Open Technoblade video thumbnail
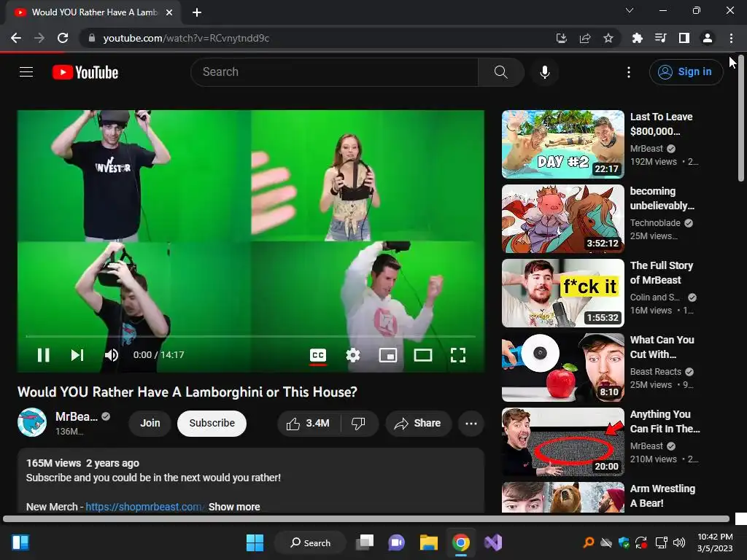Screen dimensions: 747x560 pyautogui.click(x=563, y=219)
